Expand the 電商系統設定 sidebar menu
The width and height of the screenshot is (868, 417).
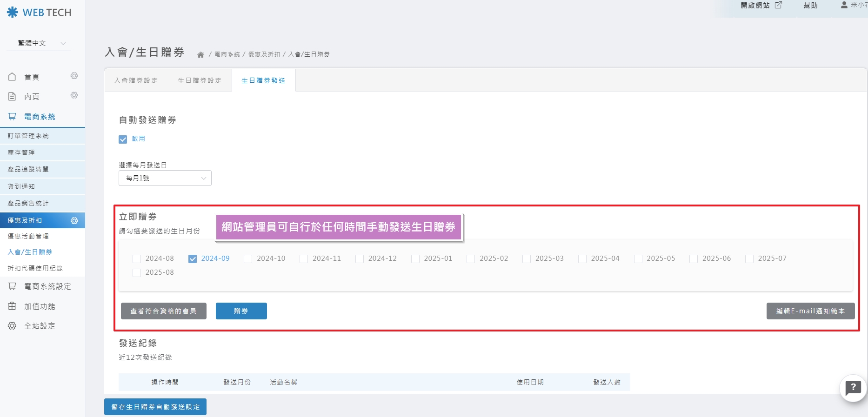point(47,286)
